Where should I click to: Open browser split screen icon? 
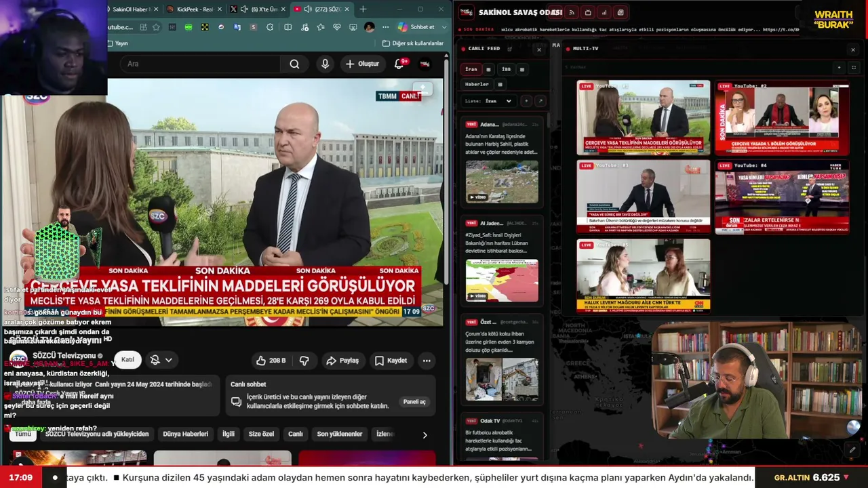pyautogui.click(x=288, y=27)
